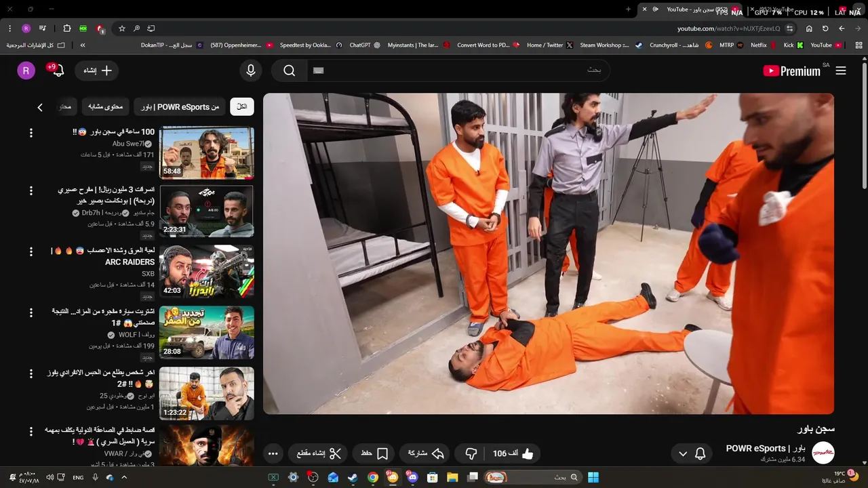Create a clip with the scissors button
This screenshot has height=488, width=868.
coord(319,453)
